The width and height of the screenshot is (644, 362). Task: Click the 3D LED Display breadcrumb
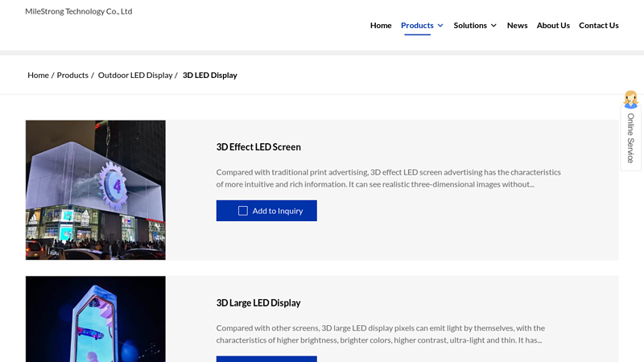click(x=210, y=75)
